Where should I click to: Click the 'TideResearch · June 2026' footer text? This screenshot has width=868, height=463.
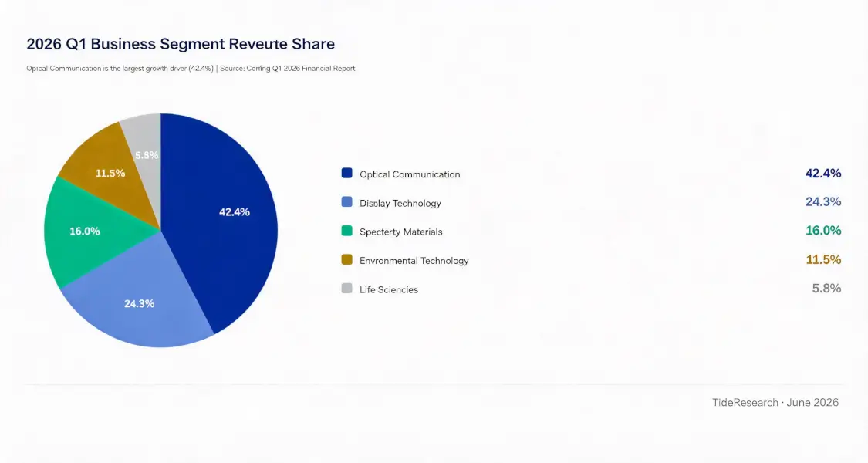tap(775, 403)
